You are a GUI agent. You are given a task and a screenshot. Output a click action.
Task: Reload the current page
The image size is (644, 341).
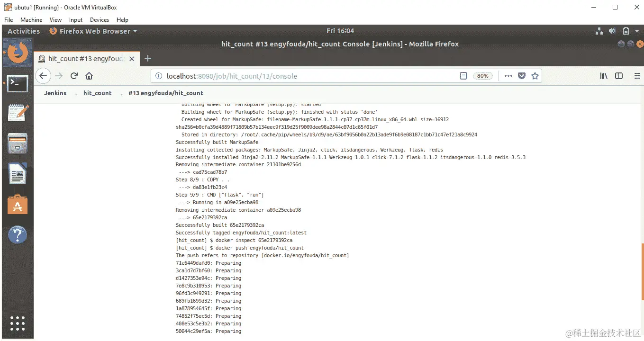click(x=74, y=76)
